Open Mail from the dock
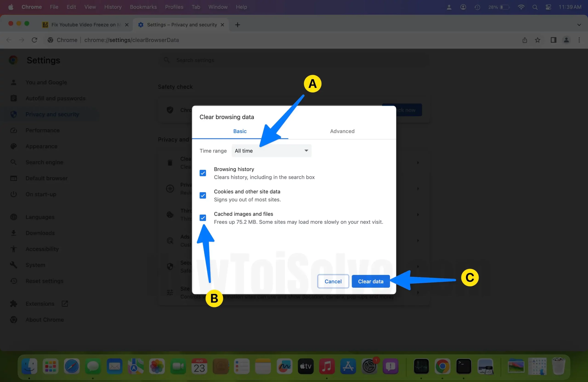Image resolution: width=588 pixels, height=382 pixels. tap(114, 366)
